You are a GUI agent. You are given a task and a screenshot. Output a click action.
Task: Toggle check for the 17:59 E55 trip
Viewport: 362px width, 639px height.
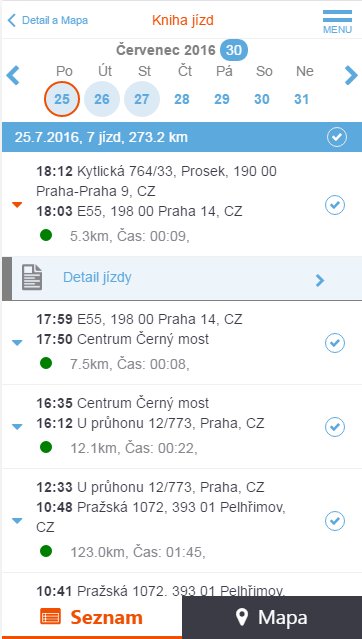[335, 343]
